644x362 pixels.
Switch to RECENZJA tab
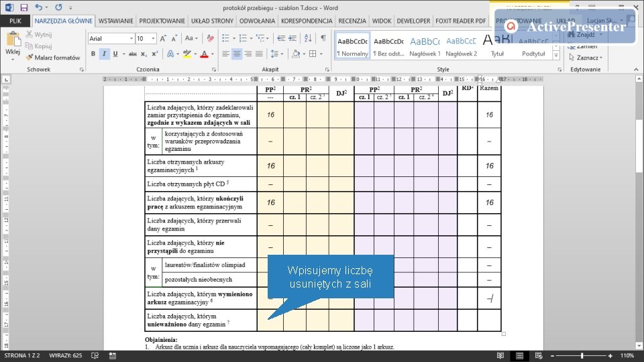tap(352, 21)
